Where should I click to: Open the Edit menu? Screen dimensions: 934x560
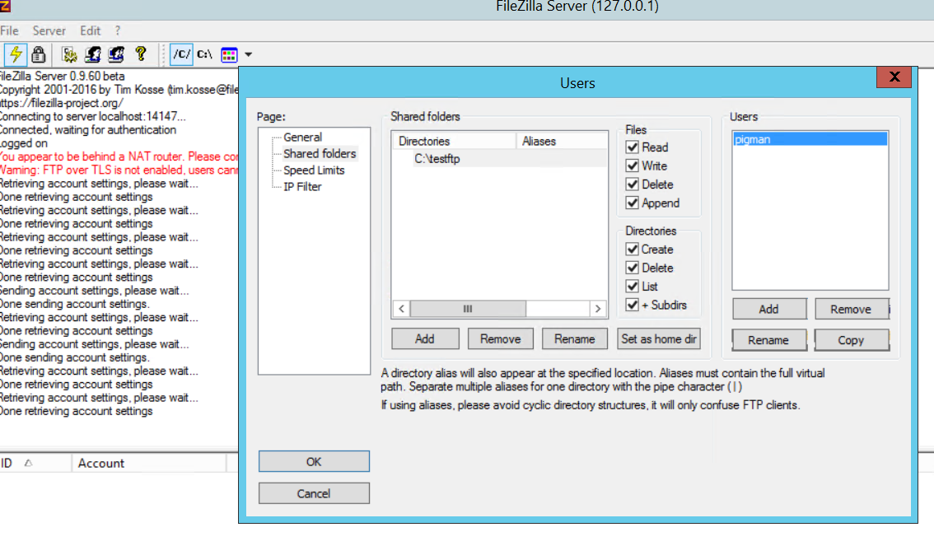[90, 30]
